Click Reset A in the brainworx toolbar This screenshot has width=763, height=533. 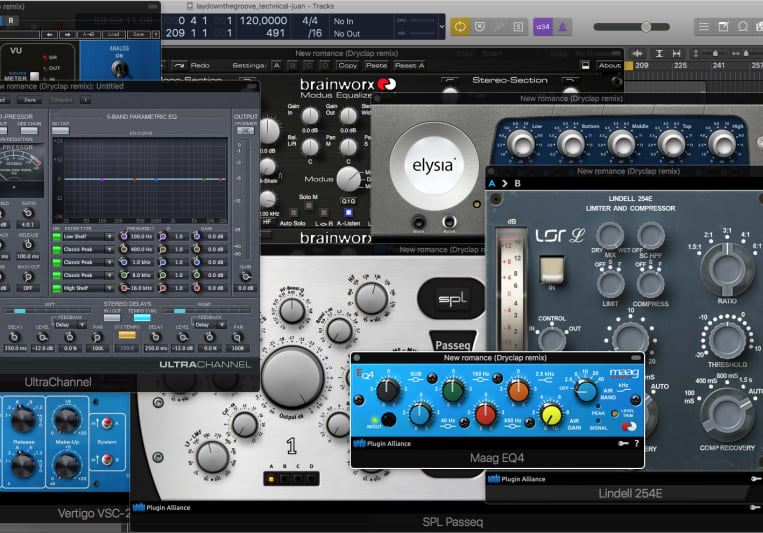(409, 65)
